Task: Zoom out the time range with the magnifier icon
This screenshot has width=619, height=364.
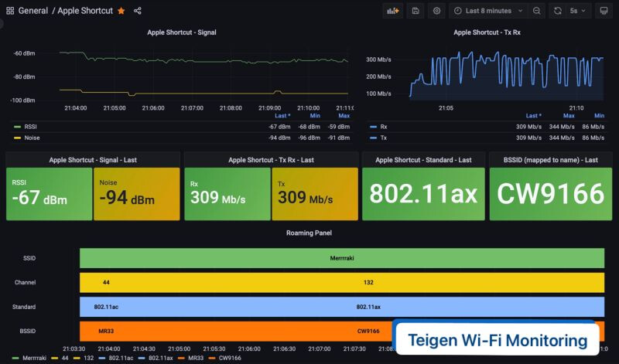Action: 536,11
